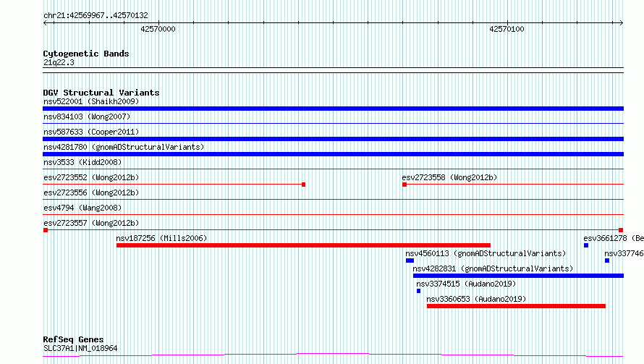Click the nsv522001 (Shaikh2009) variant label
The width and height of the screenshot is (644, 364).
pyautogui.click(x=91, y=101)
